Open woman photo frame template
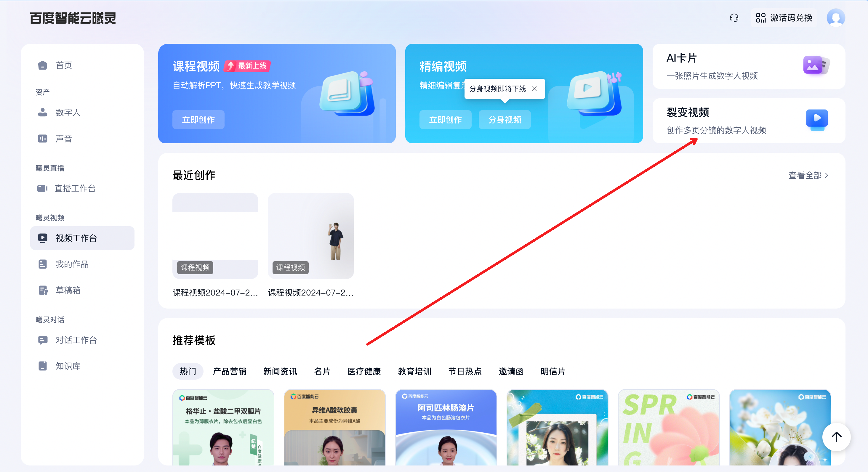 coord(557,427)
